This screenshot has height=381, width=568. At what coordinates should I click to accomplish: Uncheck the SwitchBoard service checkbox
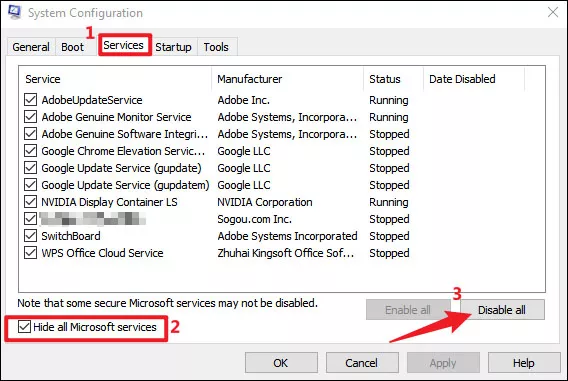click(x=30, y=236)
